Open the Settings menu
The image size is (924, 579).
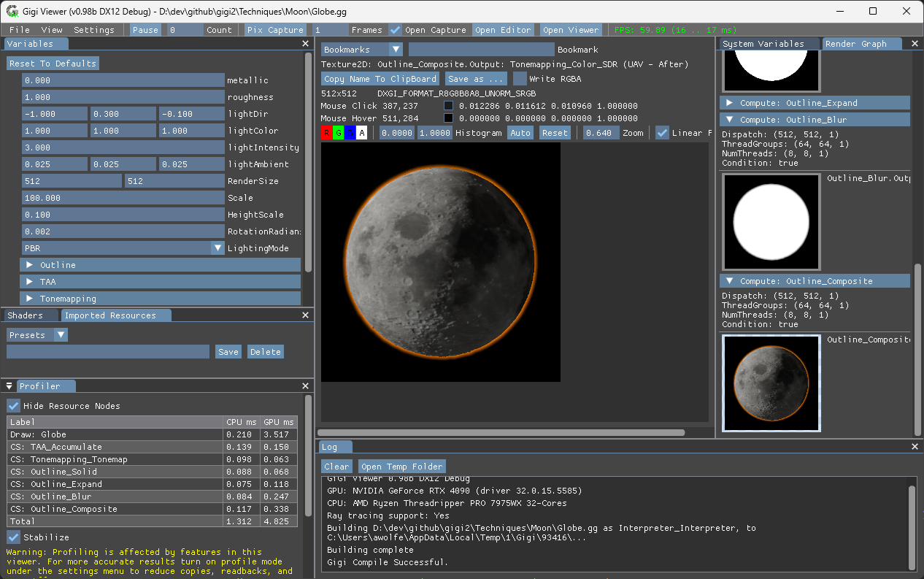tap(94, 30)
